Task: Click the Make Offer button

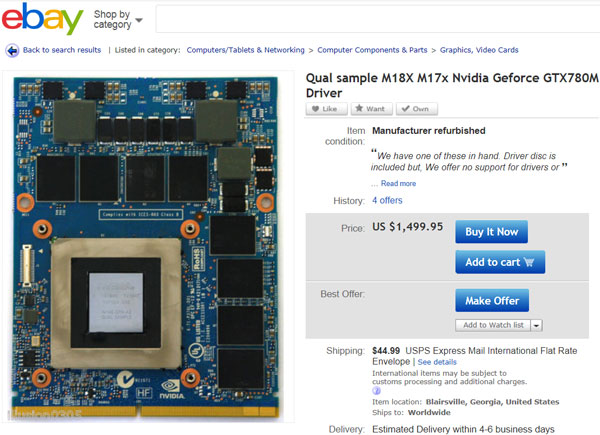Action: (492, 301)
